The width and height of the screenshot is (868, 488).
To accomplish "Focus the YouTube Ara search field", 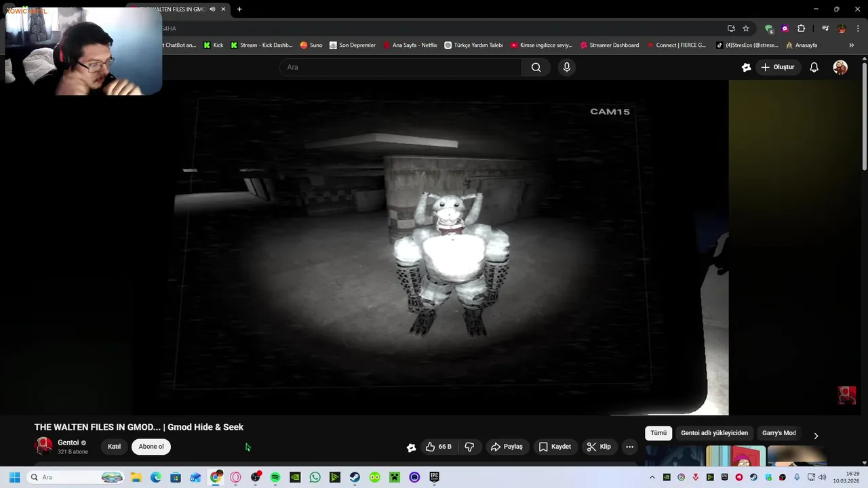I will pyautogui.click(x=401, y=67).
